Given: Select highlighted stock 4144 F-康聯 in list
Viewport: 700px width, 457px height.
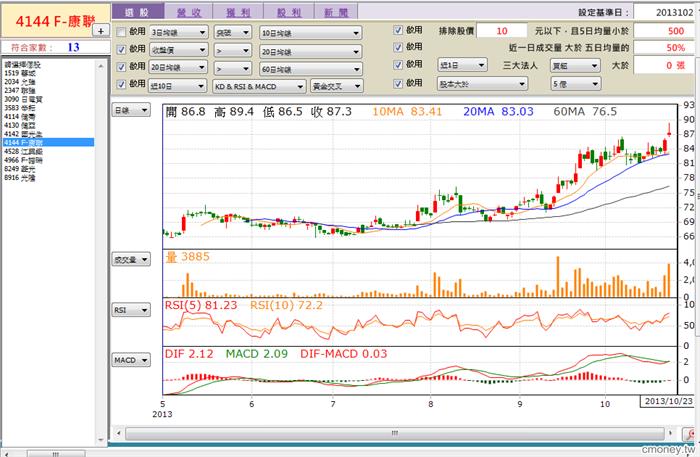Looking at the screenshot, I should point(48,142).
